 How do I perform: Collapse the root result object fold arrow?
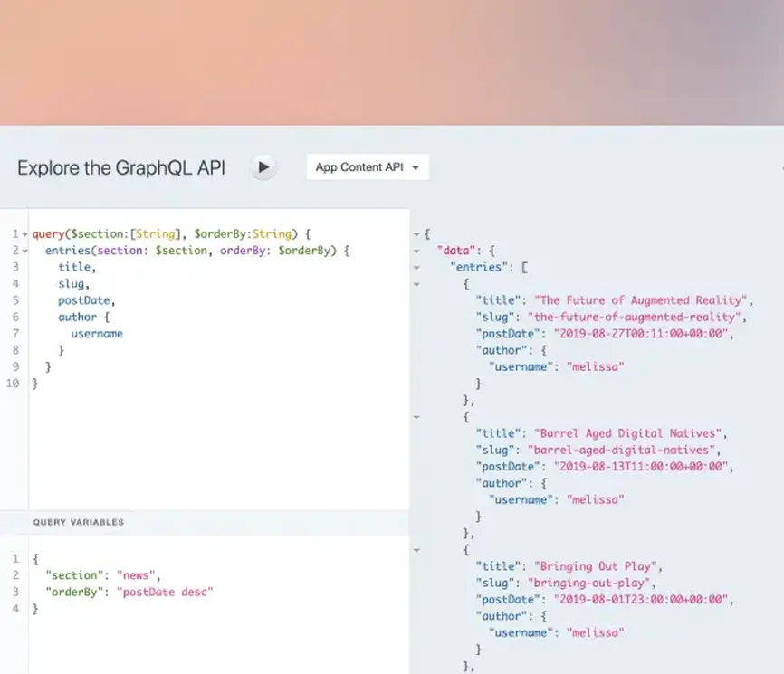(x=416, y=234)
